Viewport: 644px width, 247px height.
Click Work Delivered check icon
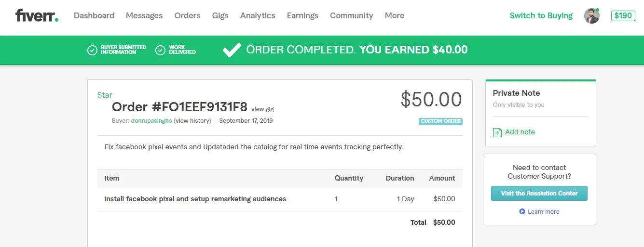pyautogui.click(x=161, y=50)
